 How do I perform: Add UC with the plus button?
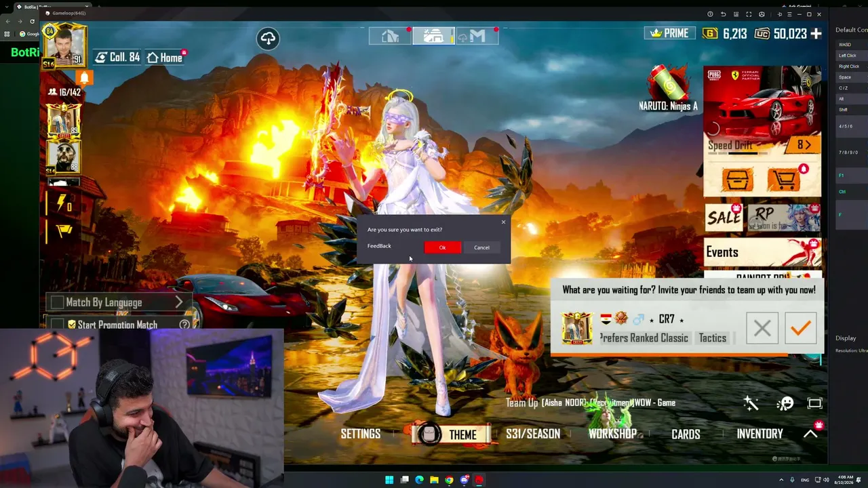[x=816, y=33]
